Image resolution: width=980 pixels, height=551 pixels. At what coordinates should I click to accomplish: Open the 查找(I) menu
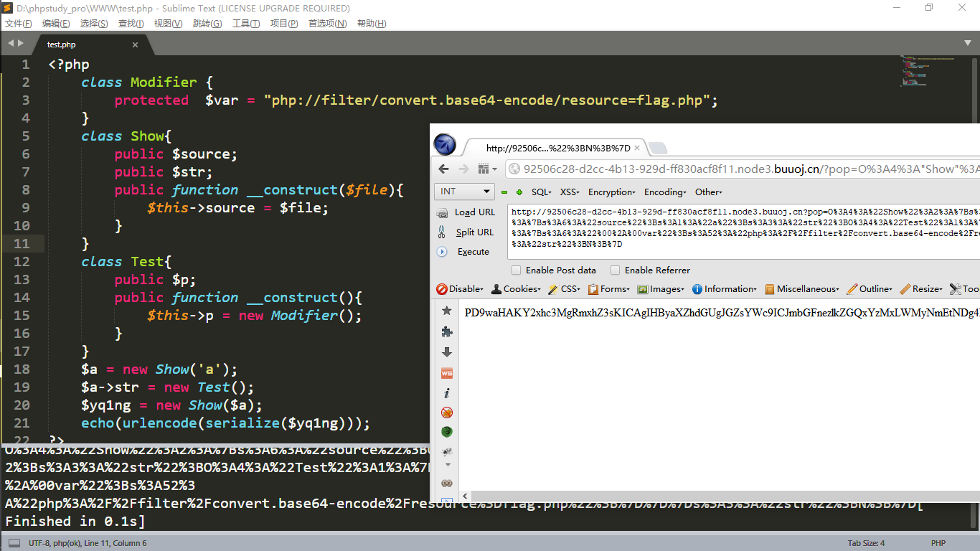(x=131, y=24)
